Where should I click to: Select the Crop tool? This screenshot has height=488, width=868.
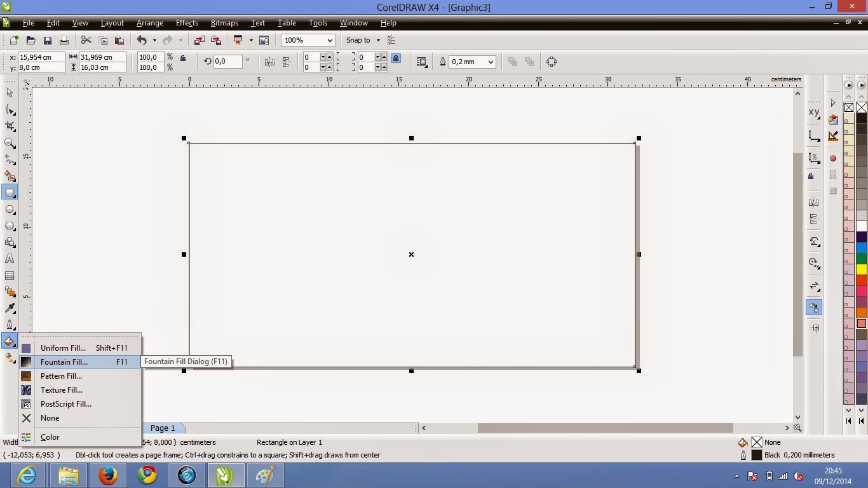pyautogui.click(x=10, y=126)
